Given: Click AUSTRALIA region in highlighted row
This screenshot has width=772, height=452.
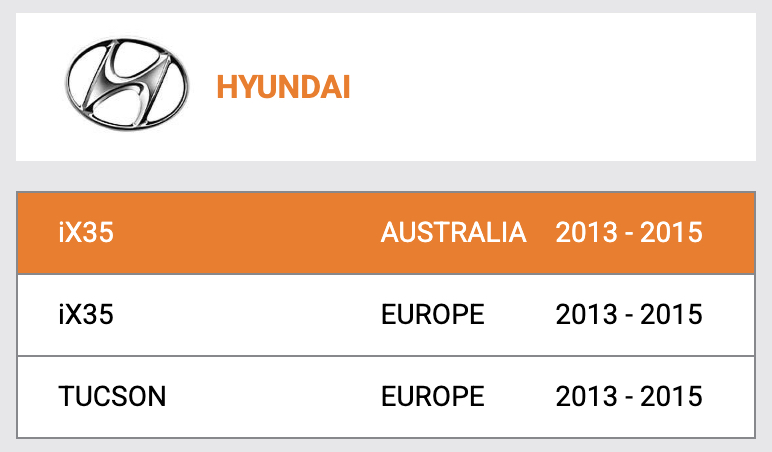Looking at the screenshot, I should click(453, 232).
